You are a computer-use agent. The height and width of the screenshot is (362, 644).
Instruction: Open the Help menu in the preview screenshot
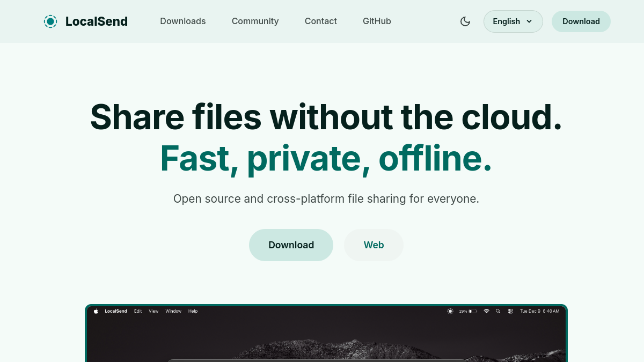pyautogui.click(x=193, y=311)
